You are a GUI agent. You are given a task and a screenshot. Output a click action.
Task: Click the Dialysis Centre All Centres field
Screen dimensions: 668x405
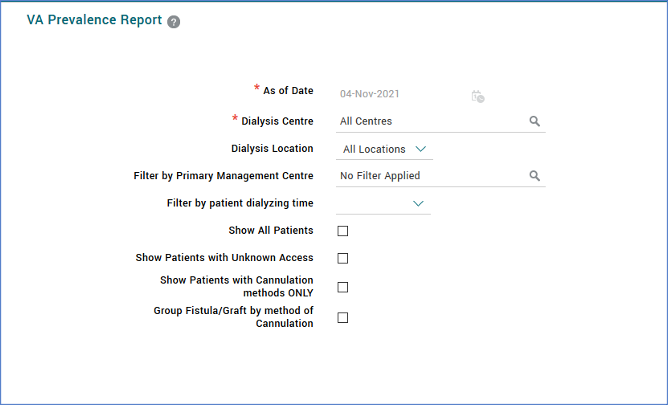click(430, 121)
